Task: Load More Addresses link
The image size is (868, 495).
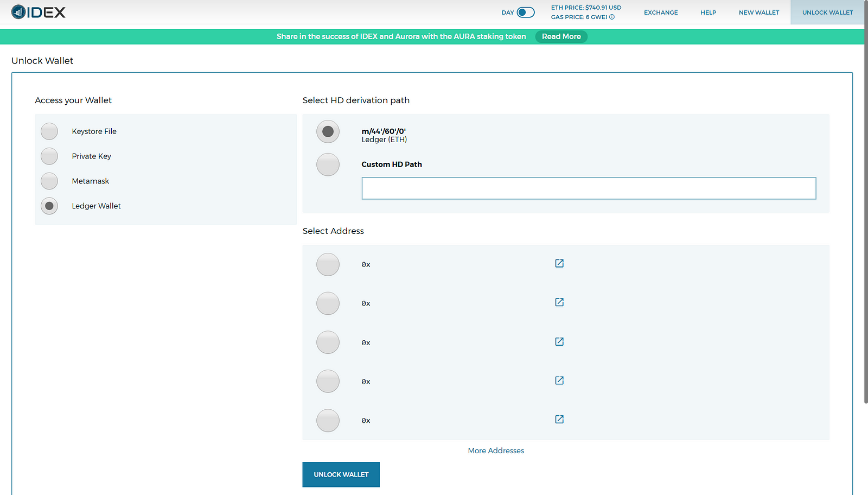Action: click(496, 450)
